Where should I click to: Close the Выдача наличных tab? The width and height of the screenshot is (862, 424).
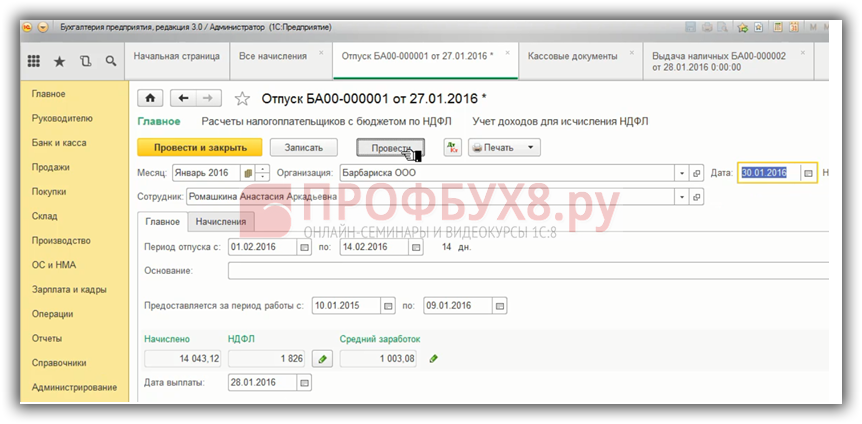click(803, 53)
